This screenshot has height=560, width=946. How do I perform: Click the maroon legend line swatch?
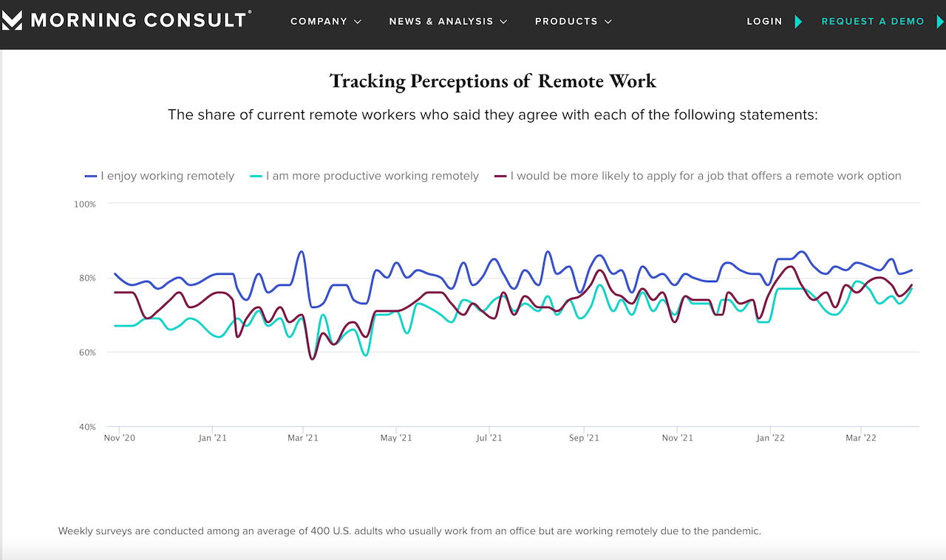[x=500, y=177]
